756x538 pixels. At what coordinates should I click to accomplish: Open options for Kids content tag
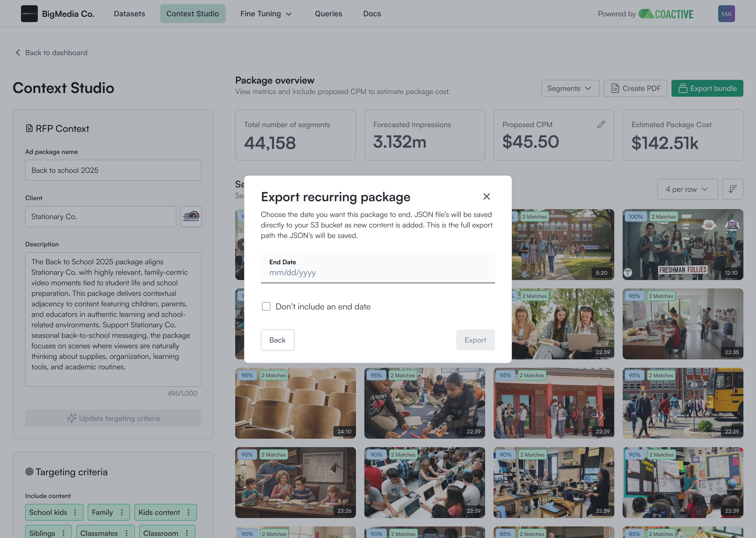188,512
